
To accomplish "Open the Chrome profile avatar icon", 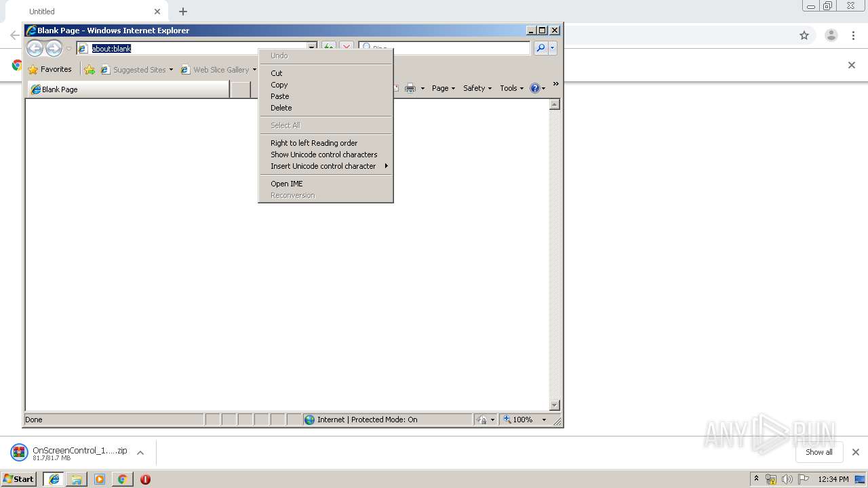I will coord(831,35).
